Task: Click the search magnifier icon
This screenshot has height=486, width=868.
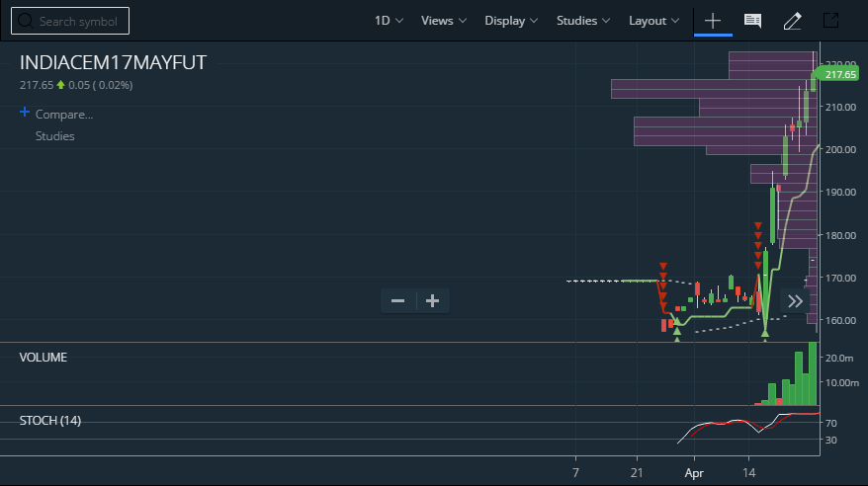Action: click(25, 21)
